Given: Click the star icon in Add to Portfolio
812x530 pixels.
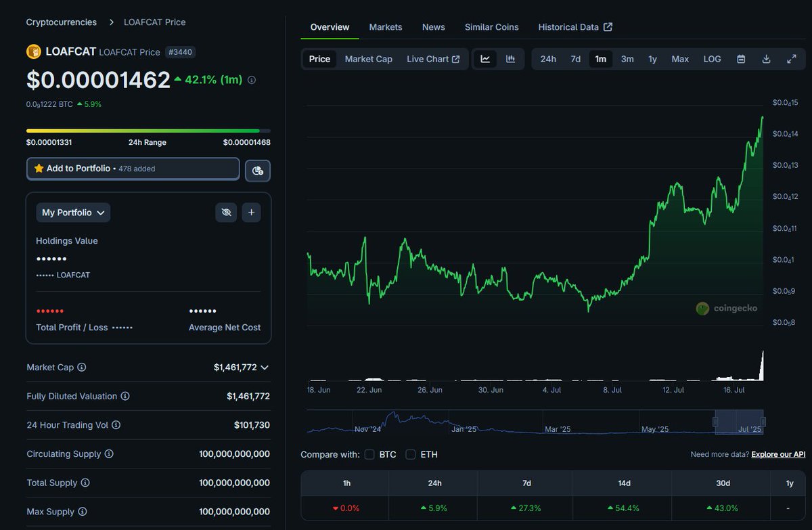Looking at the screenshot, I should (x=39, y=169).
